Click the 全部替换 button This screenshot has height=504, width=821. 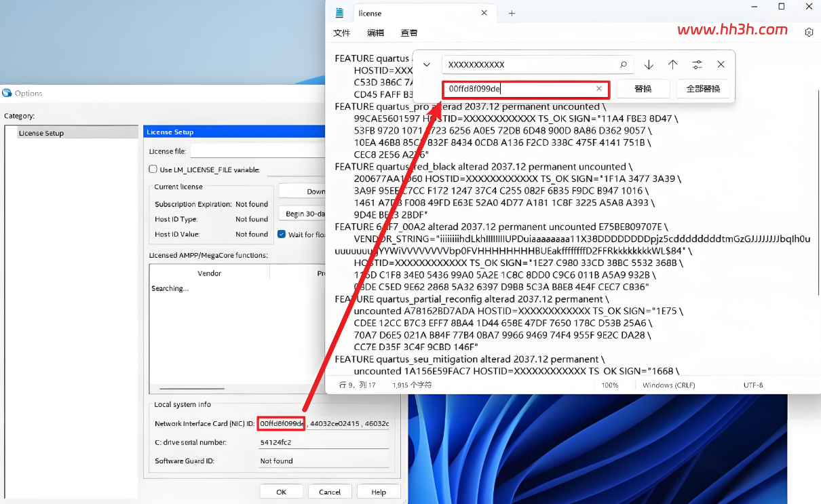pyautogui.click(x=703, y=89)
